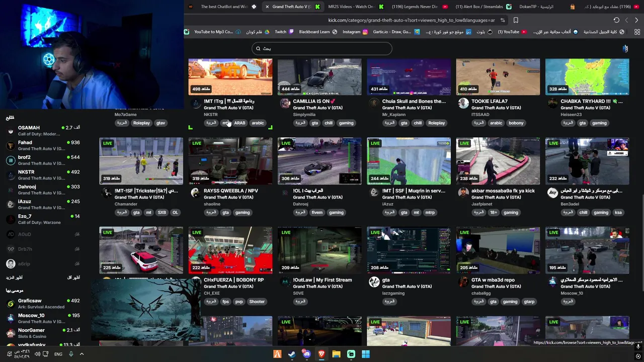644x362 pixels.
Task: Open brof2 channel in sidebar
Action: coord(43,160)
